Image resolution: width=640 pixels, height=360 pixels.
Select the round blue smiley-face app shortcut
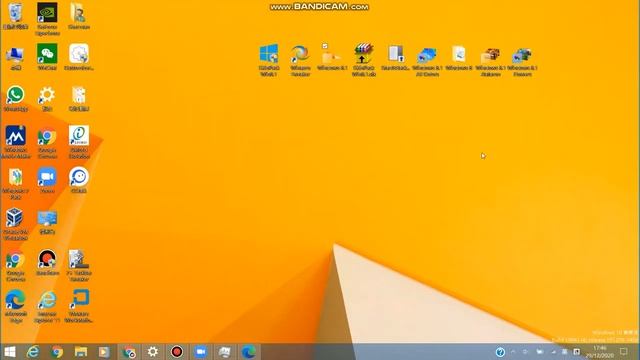79,177
